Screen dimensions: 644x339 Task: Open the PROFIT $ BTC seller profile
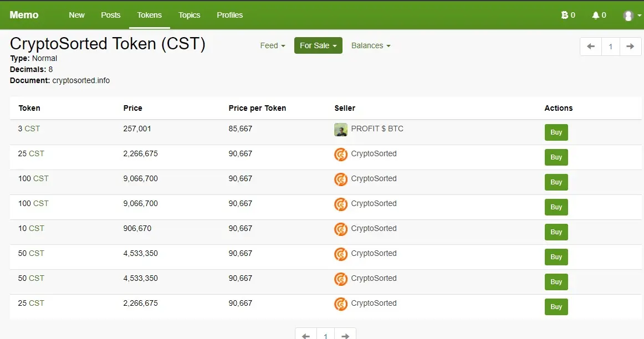[377, 129]
